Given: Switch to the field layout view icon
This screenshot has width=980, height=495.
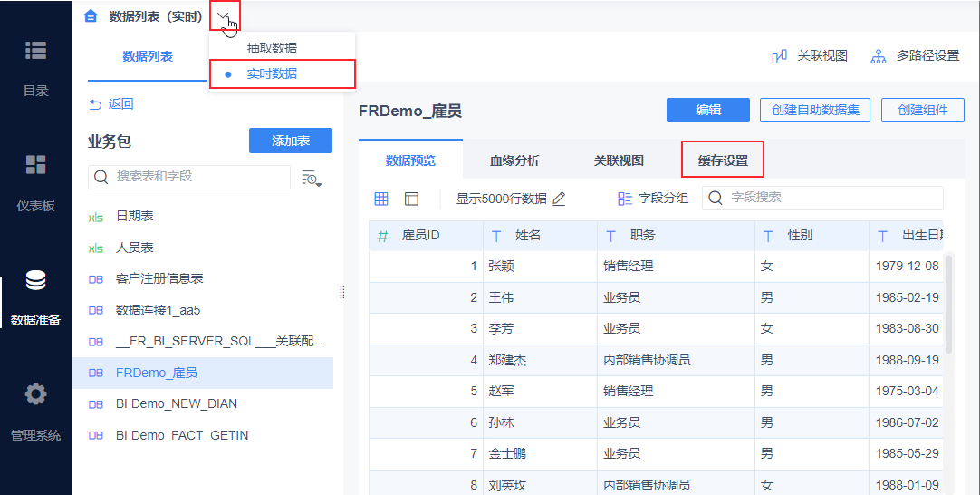Looking at the screenshot, I should (x=411, y=199).
